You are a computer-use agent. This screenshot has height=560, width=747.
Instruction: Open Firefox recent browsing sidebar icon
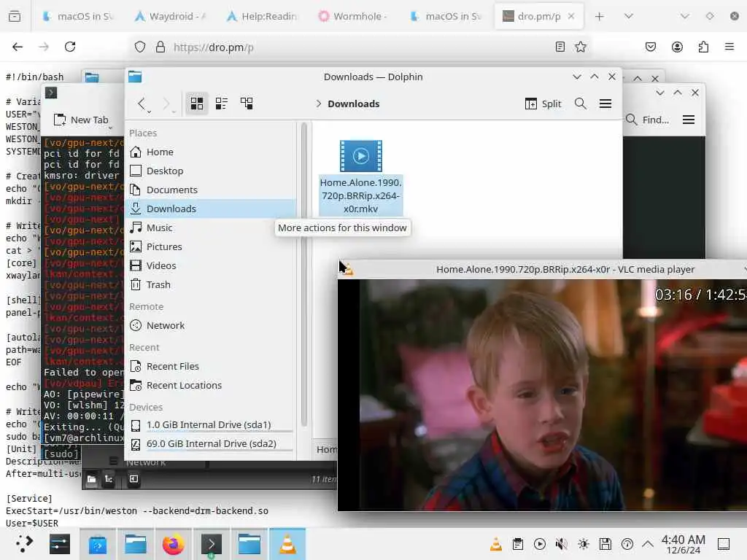(x=15, y=16)
